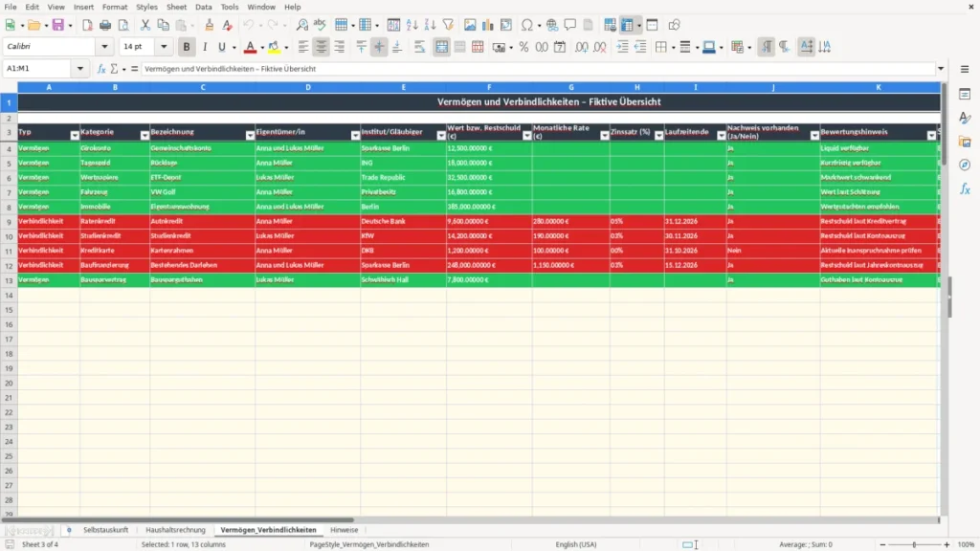Select row 9 header
Viewport: 980px width, 551px height.
coord(9,221)
